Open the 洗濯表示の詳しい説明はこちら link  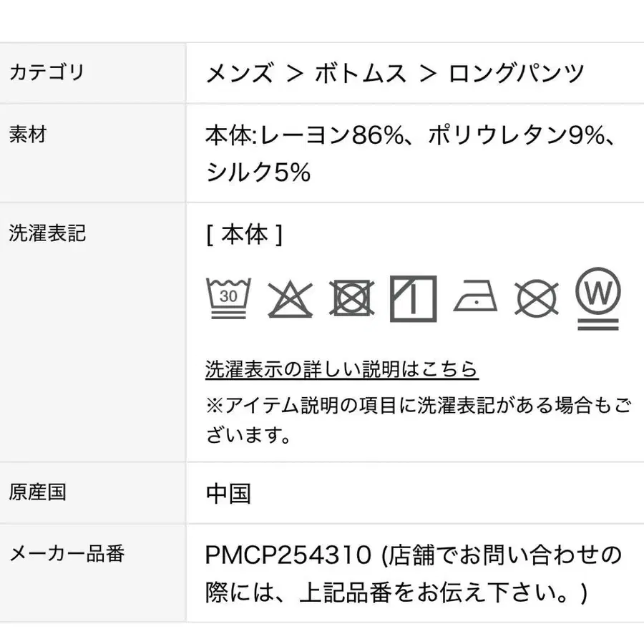341,369
